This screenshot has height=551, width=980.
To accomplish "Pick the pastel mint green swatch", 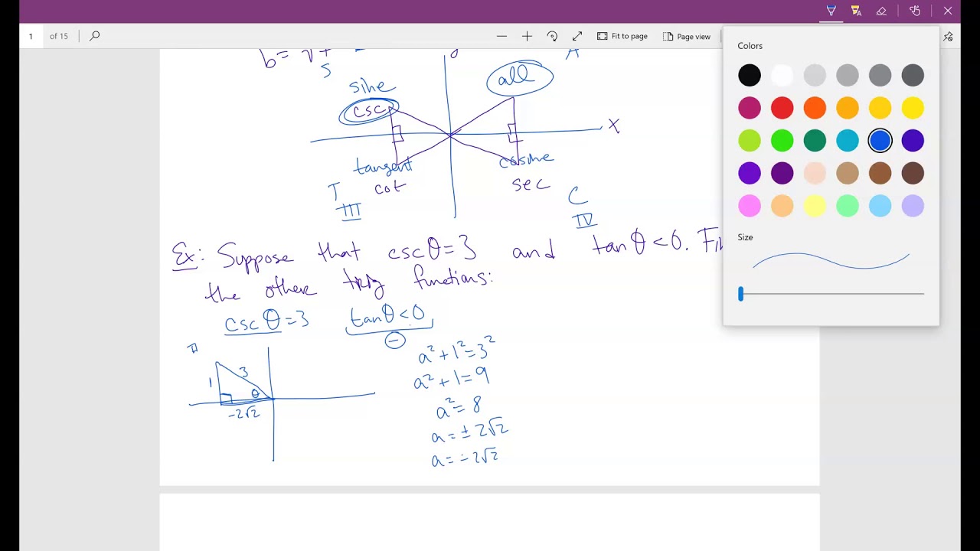I will click(848, 206).
